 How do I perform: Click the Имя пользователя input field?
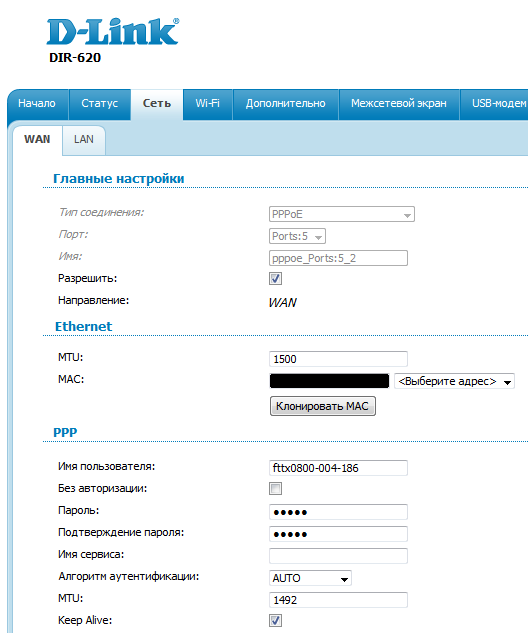[338, 468]
